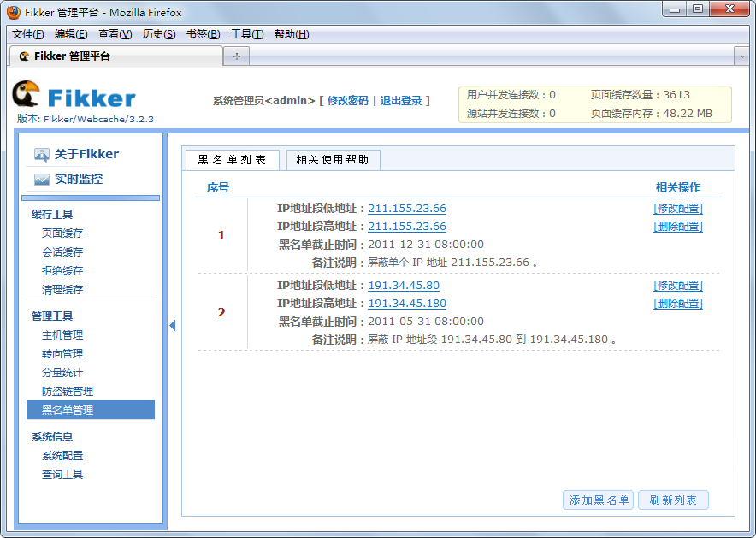This screenshot has width=756, height=538.
Task: Go to 清理缓存 in sidebar
Action: 62,290
